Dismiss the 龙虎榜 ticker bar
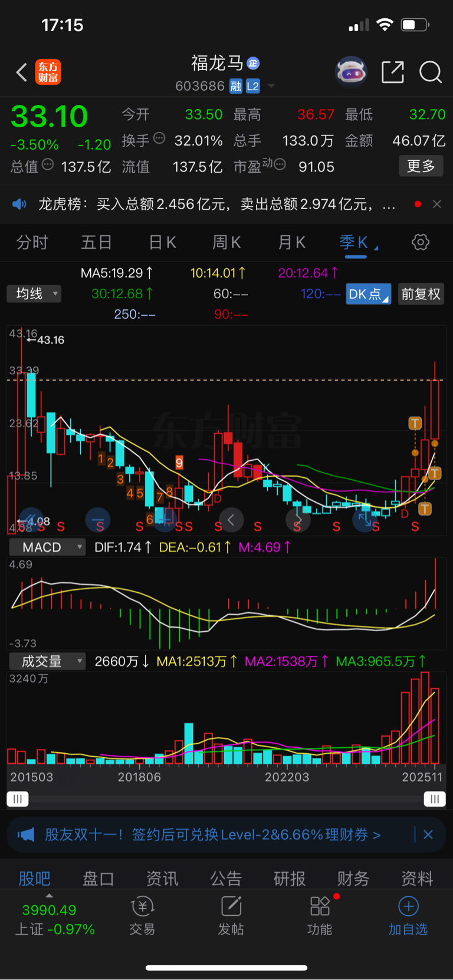 pyautogui.click(x=437, y=204)
